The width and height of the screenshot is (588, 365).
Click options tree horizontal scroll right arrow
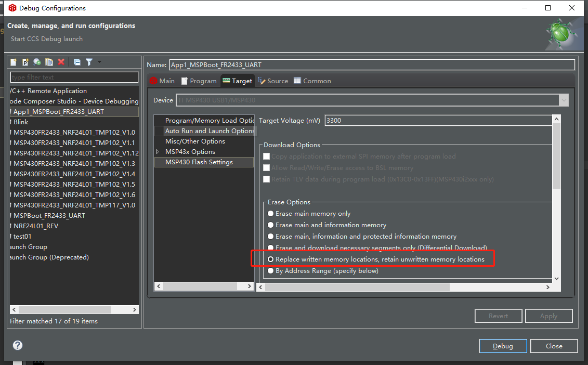[250, 286]
